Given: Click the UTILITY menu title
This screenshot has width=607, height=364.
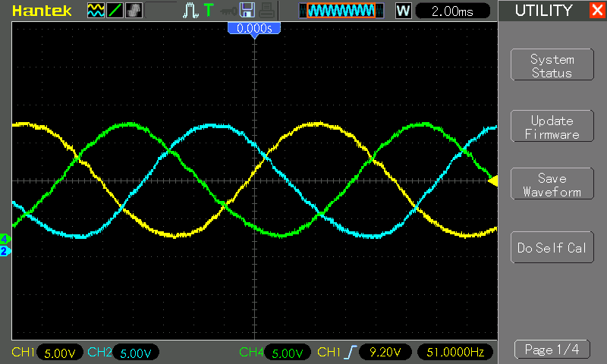Looking at the screenshot, I should (x=543, y=11).
